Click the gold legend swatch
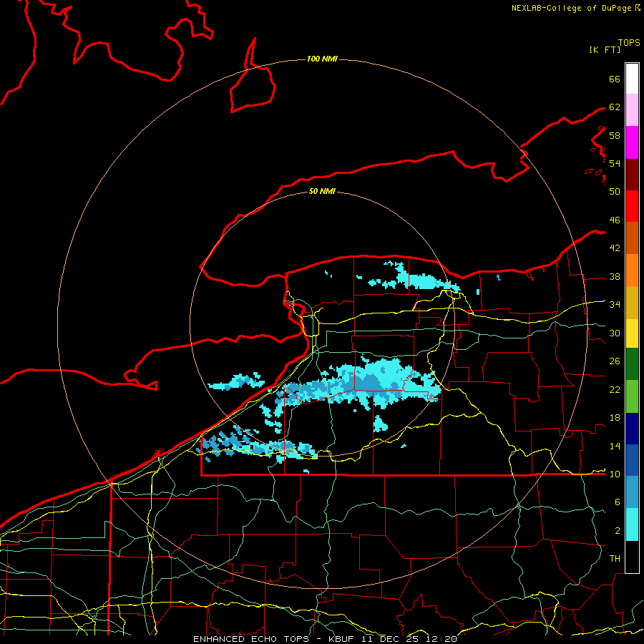The image size is (644, 644). [632, 303]
